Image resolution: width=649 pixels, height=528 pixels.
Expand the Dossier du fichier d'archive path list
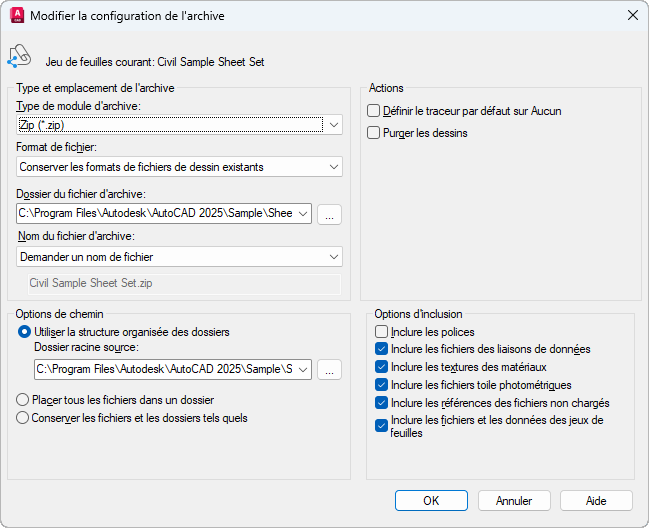(303, 214)
